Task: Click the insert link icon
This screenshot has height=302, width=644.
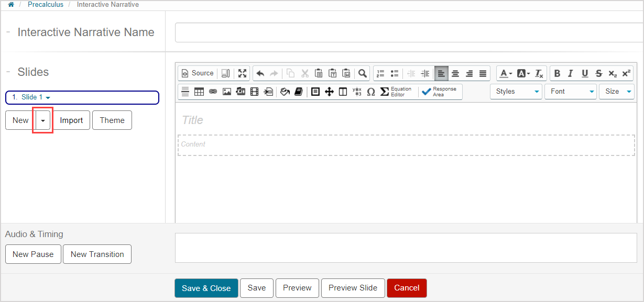Action: (213, 92)
